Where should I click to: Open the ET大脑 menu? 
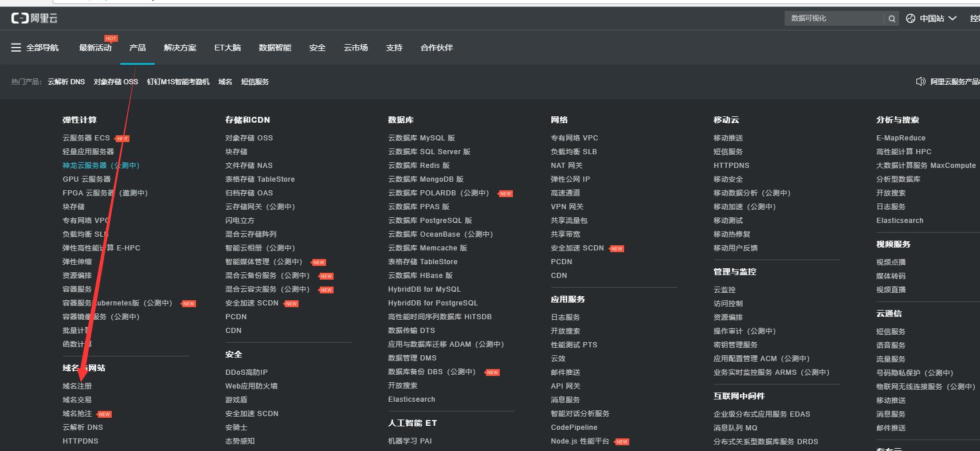(x=228, y=48)
